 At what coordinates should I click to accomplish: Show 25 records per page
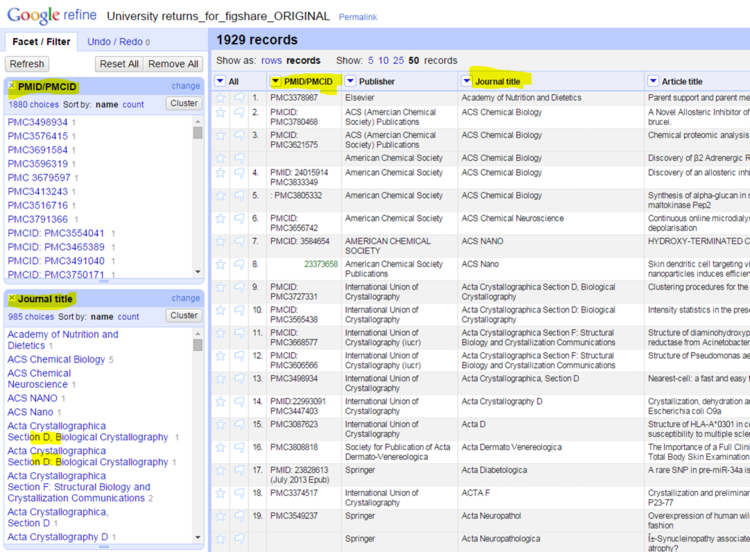398,61
